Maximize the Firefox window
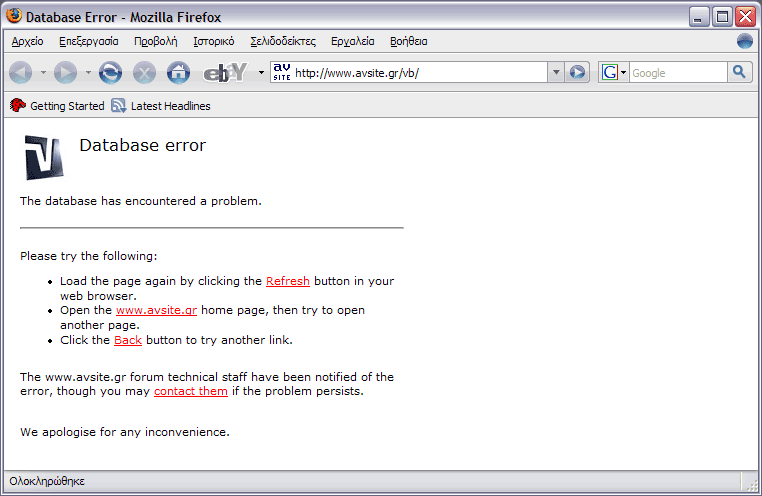The image size is (762, 496). click(722, 17)
